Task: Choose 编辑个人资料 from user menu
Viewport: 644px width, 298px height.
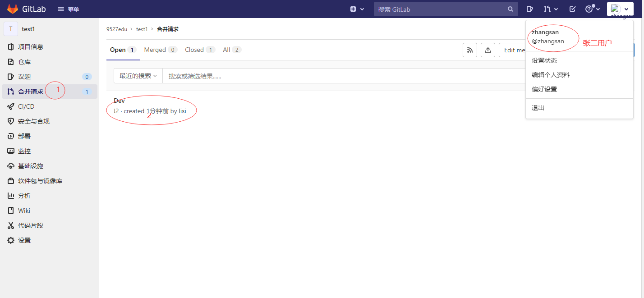Action: 580,75
